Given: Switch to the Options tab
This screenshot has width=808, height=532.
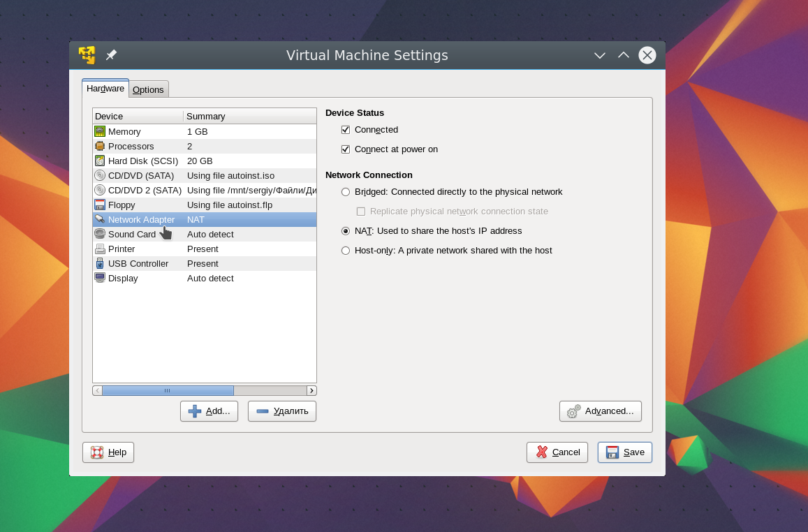Looking at the screenshot, I should pos(148,89).
